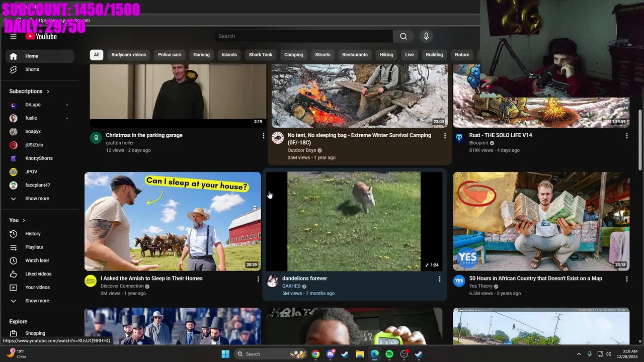Image resolution: width=644 pixels, height=362 pixels.
Task: Open video title I Asked the Amish to Sleep
Action: pos(151,279)
